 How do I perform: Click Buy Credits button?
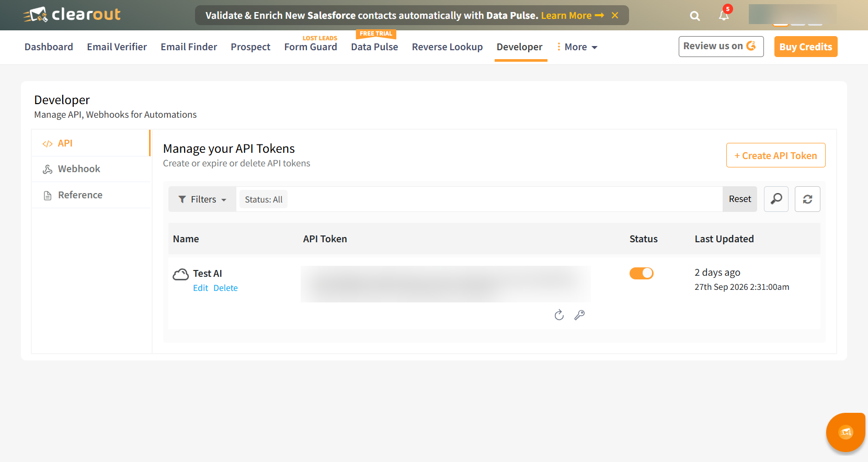click(x=806, y=47)
